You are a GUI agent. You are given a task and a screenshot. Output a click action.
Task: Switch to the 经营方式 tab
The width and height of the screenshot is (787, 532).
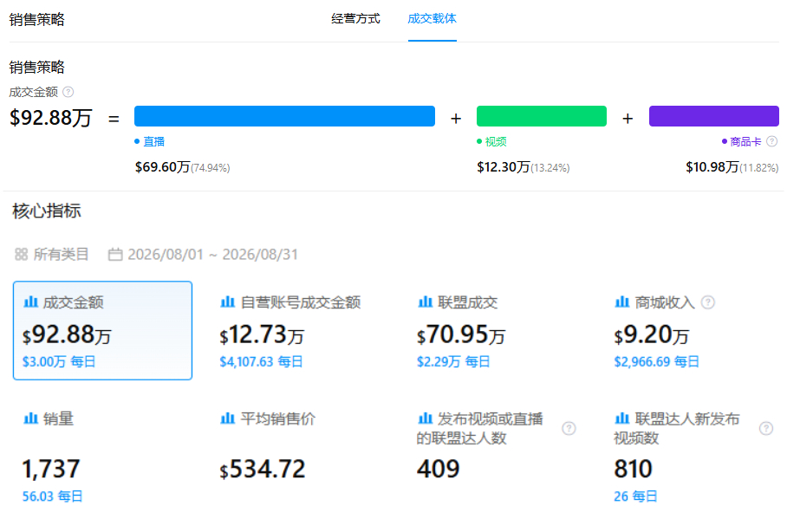coord(355,18)
